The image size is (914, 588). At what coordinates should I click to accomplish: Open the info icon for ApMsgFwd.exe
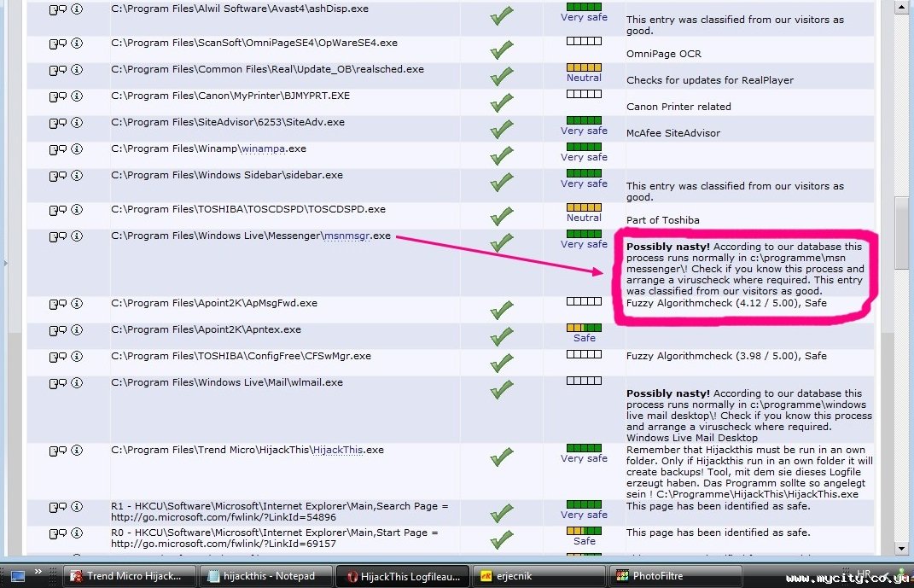click(x=77, y=304)
